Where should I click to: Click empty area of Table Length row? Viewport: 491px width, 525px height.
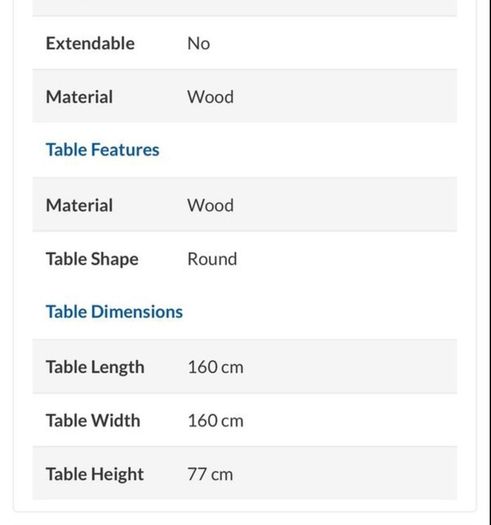tap(350, 366)
